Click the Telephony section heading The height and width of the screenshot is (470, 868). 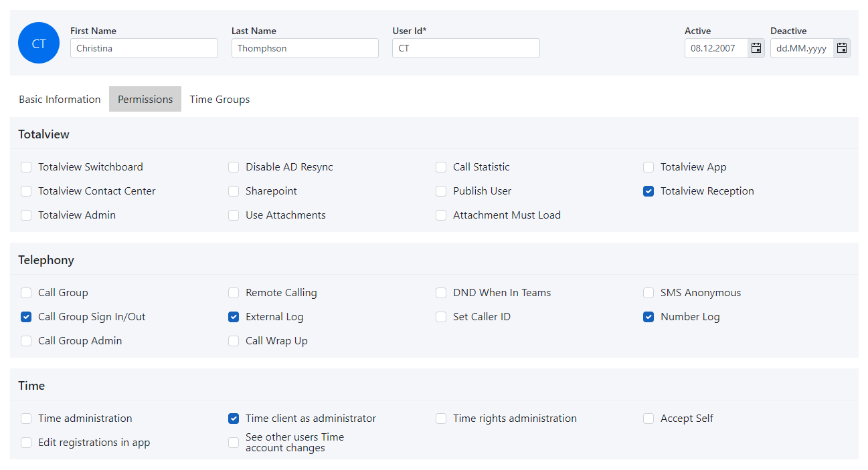[46, 260]
